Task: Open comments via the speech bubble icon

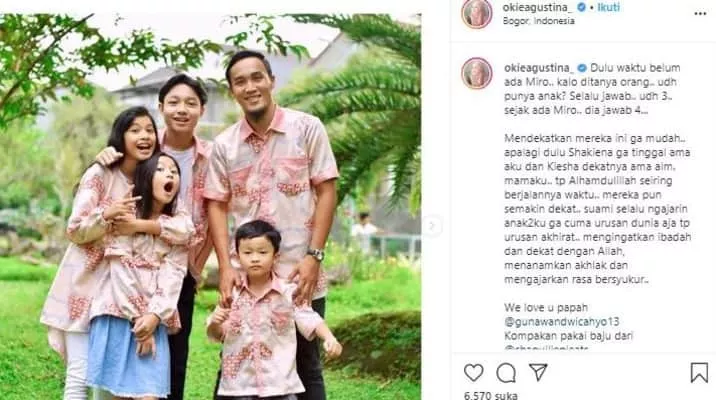Action: (x=506, y=373)
